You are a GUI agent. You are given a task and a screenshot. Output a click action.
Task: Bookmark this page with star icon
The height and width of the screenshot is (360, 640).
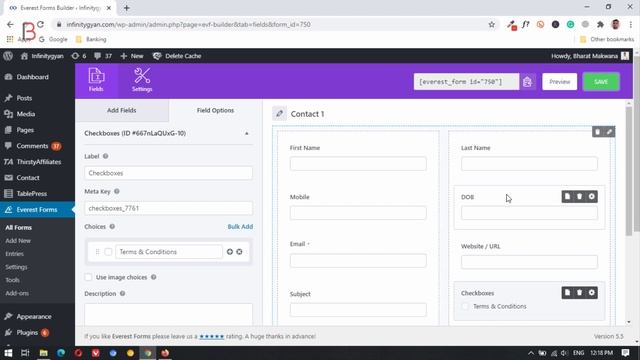(x=492, y=24)
